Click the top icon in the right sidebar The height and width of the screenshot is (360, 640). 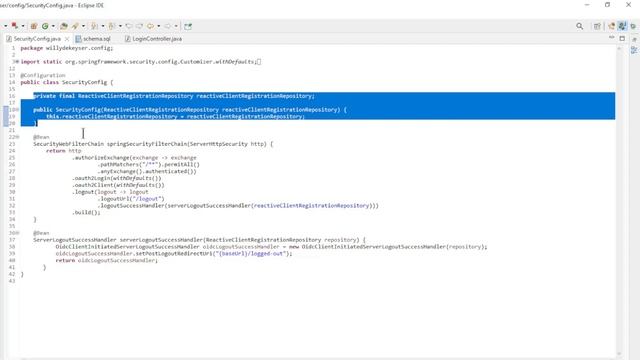(634, 40)
